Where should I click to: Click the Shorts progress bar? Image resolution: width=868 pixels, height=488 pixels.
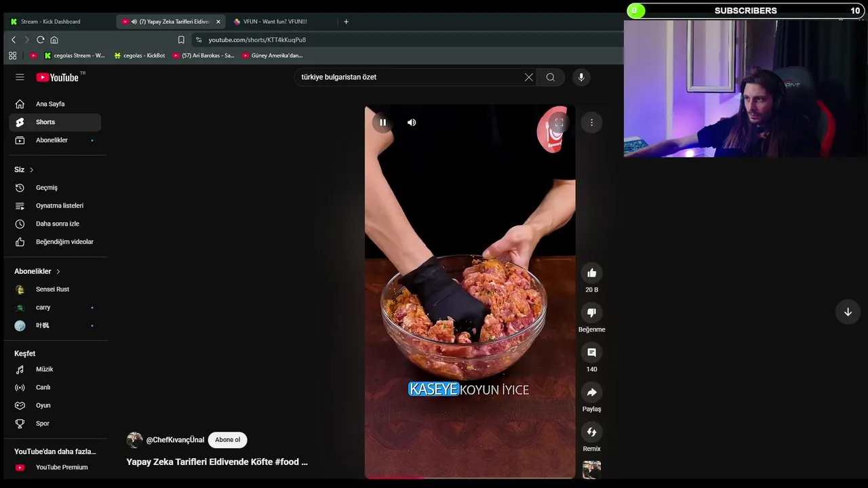[470, 477]
